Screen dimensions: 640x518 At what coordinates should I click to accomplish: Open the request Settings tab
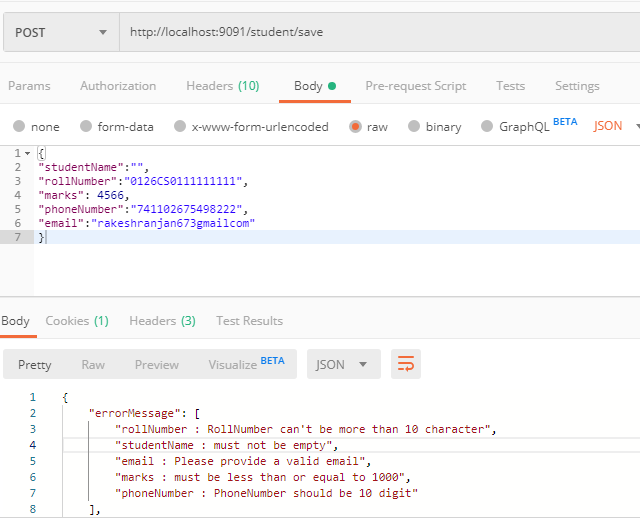[x=577, y=86]
